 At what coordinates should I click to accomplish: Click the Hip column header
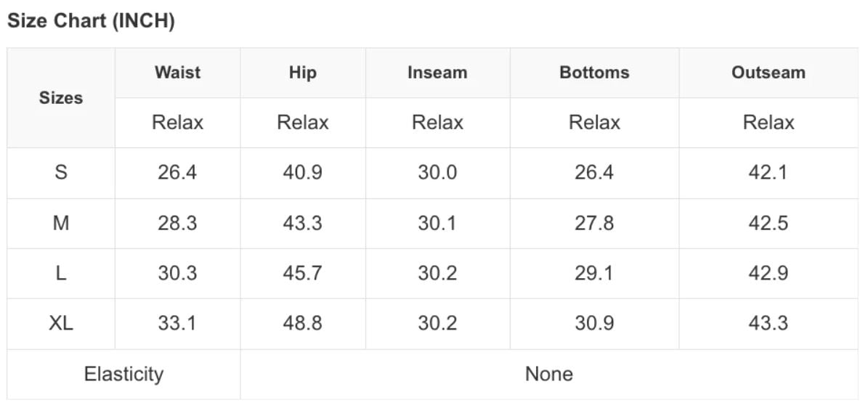pos(303,73)
